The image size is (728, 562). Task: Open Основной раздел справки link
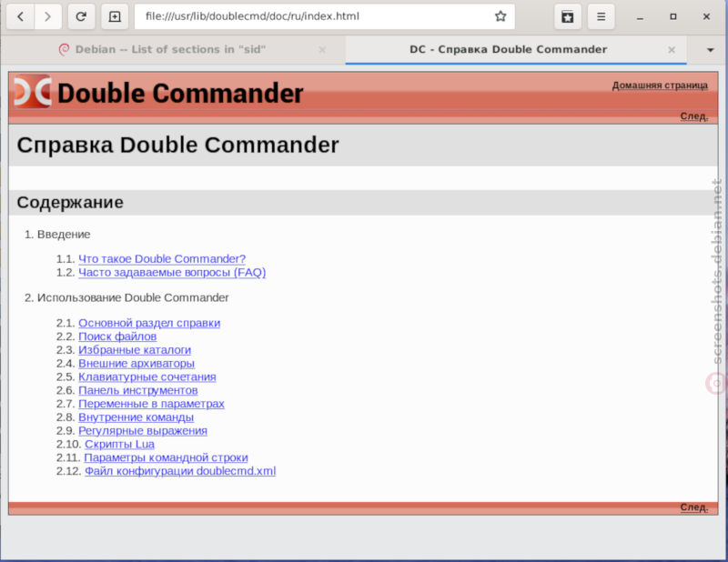click(x=149, y=323)
